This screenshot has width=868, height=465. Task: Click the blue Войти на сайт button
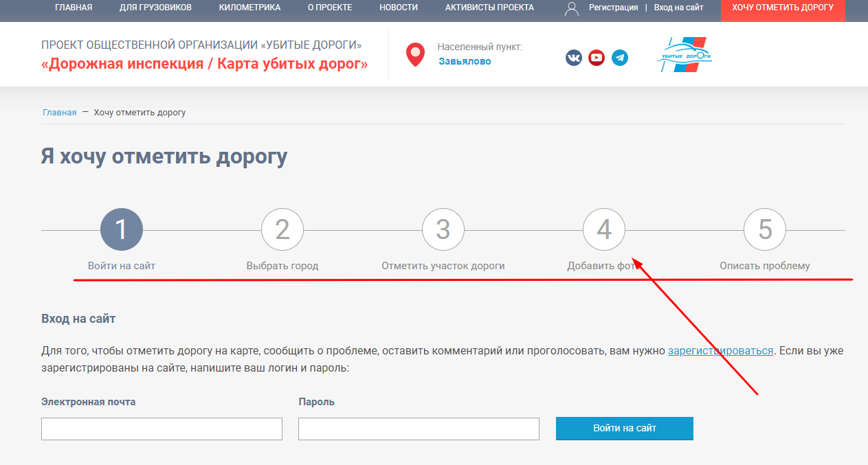[625, 428]
